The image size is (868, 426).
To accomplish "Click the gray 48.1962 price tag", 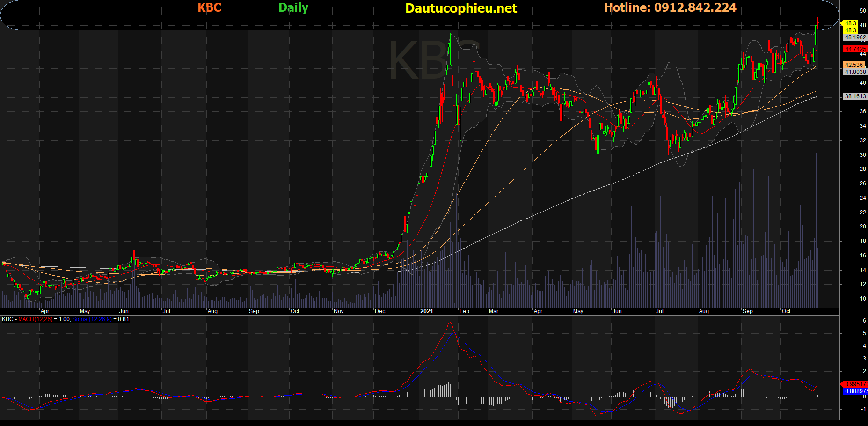I will click(855, 37).
